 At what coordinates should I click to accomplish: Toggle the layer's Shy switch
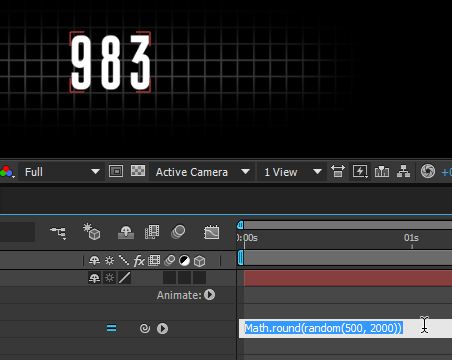tap(95, 278)
